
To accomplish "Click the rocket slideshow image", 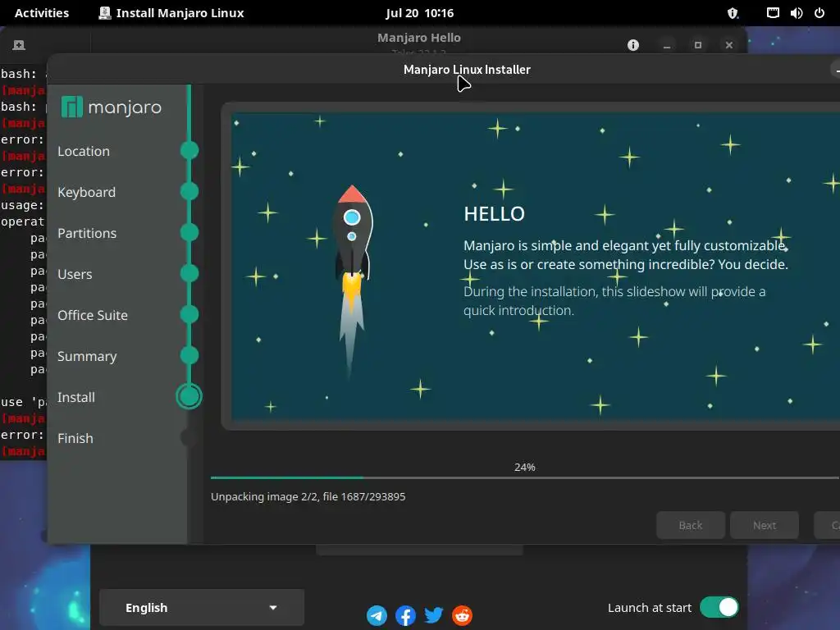I will (x=353, y=281).
